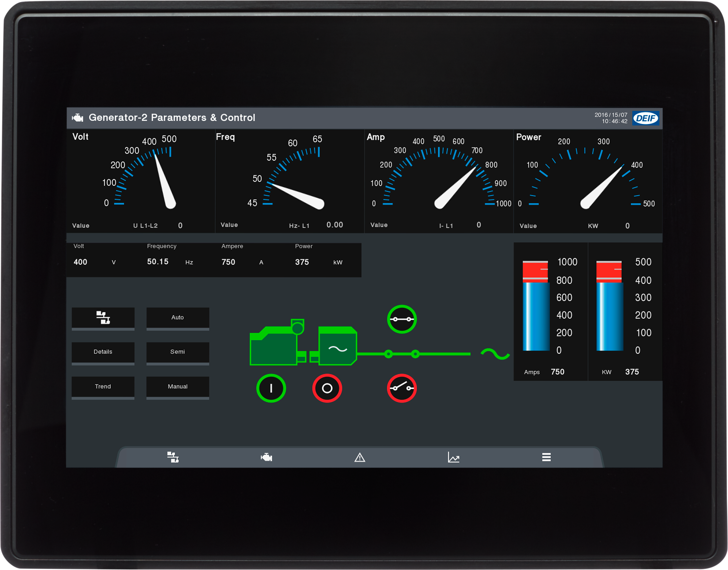
Task: Select Semi mode
Action: click(x=178, y=352)
